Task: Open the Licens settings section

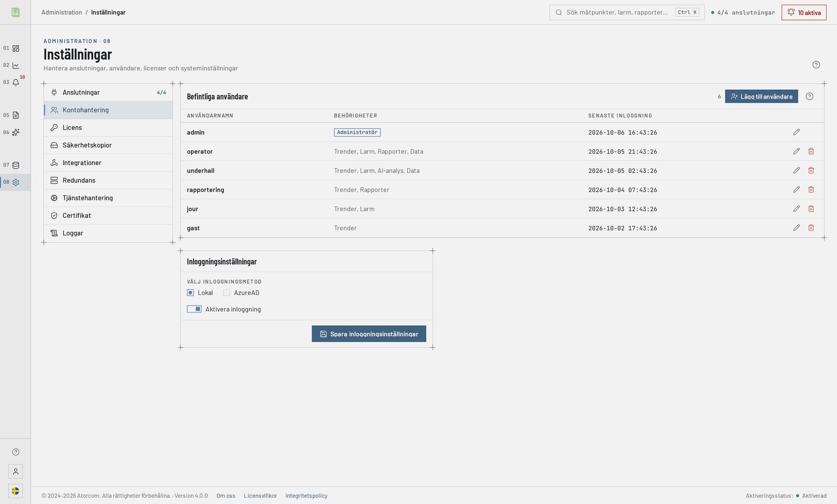Action: [108, 128]
